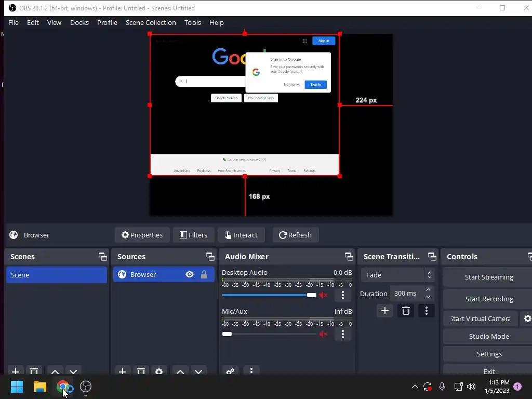532x399 pixels.
Task: Open source properties gear in Sources dock
Action: [159, 371]
